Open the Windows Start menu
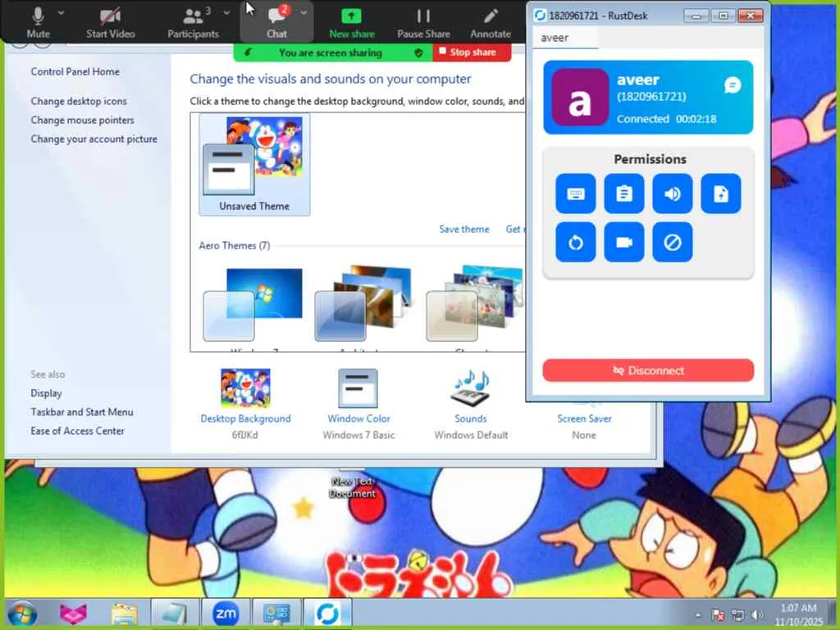 tap(22, 613)
